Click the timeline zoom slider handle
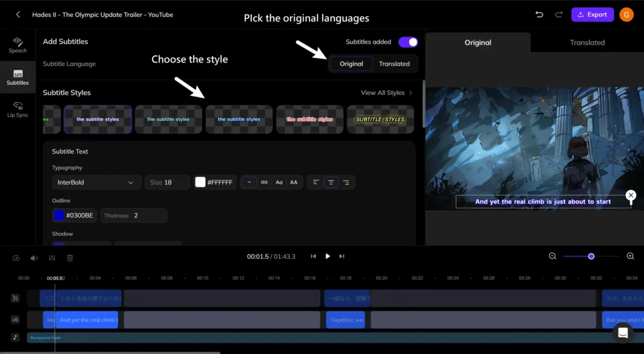 tap(591, 257)
